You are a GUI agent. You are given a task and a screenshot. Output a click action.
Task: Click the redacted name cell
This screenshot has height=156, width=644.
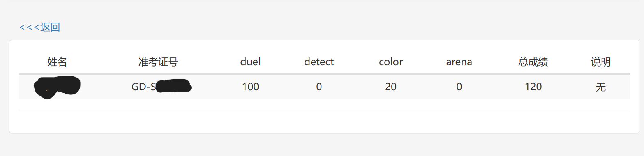(57, 87)
